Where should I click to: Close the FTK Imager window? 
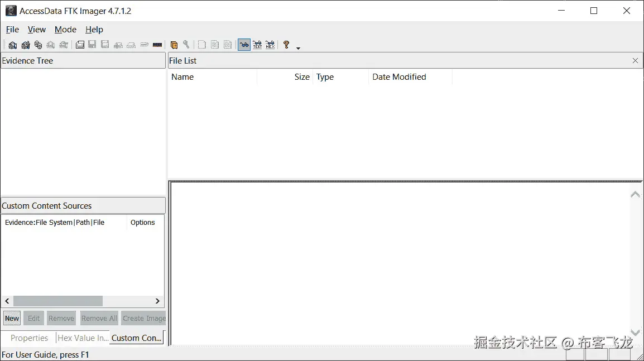[x=626, y=11]
